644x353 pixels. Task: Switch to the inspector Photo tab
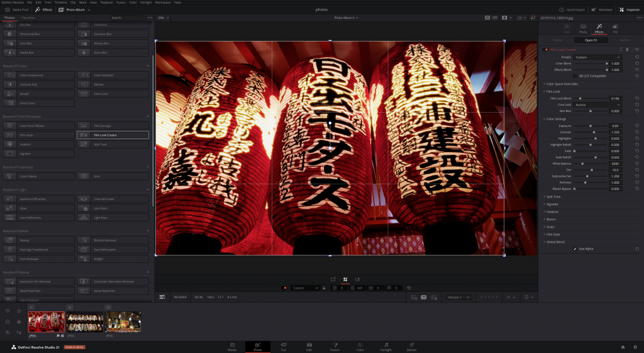point(583,28)
